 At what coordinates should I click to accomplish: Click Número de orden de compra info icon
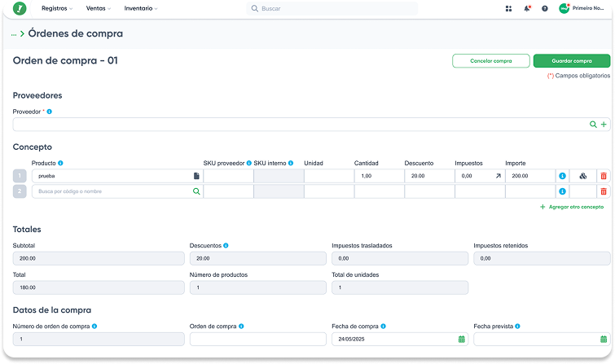(x=94, y=326)
